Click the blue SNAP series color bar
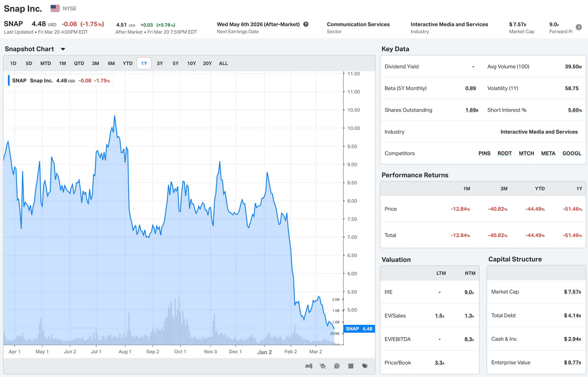The width and height of the screenshot is (588, 377). [x=9, y=80]
